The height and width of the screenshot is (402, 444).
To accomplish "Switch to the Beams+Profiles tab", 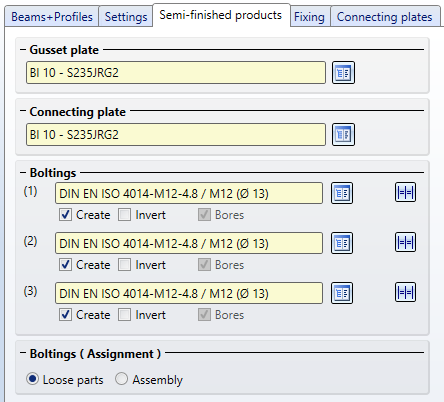I will click(52, 17).
